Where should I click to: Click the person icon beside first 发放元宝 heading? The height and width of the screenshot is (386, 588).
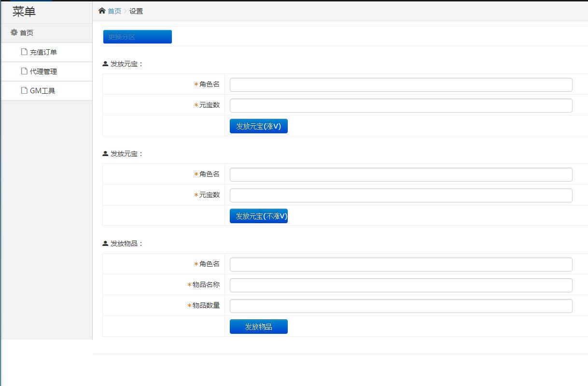[x=104, y=63]
